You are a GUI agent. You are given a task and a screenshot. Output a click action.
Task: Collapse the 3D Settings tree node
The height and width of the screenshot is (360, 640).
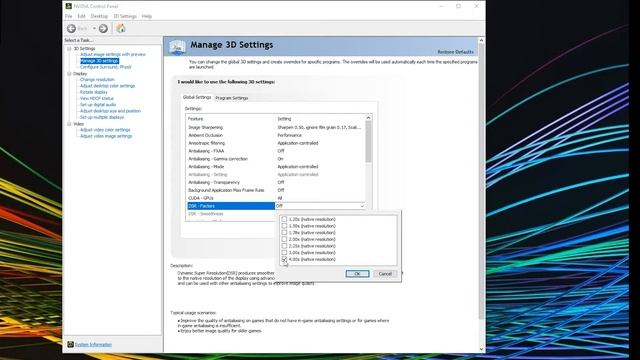click(69, 49)
